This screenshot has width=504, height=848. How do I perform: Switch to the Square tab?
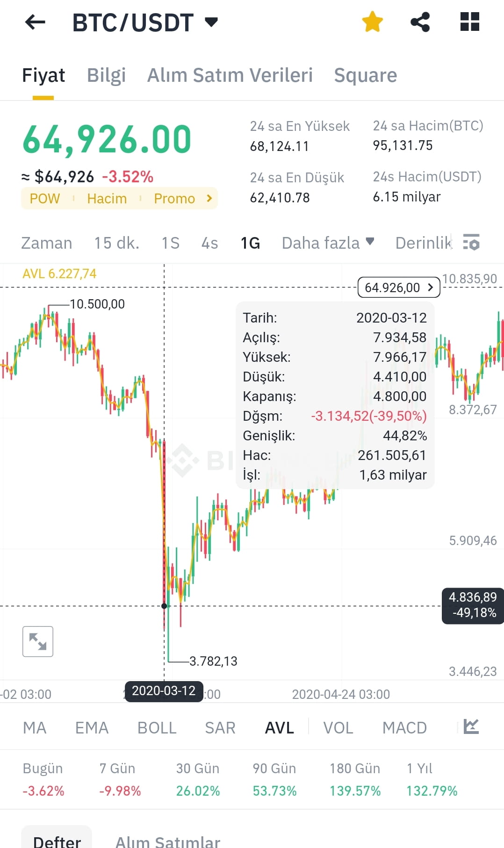[365, 75]
